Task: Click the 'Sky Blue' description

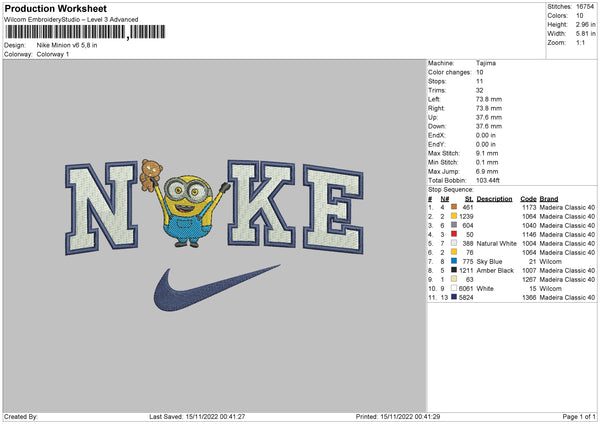Action: (489, 261)
